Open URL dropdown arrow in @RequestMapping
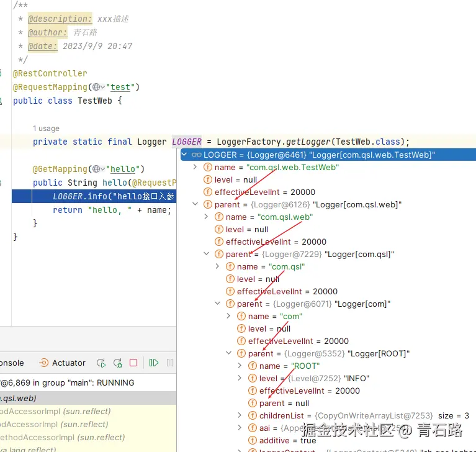The image size is (476, 452). (103, 87)
